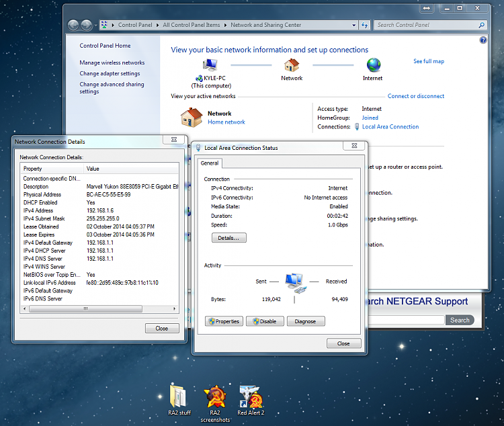Click the Back arrow in Control Panel

[73, 25]
